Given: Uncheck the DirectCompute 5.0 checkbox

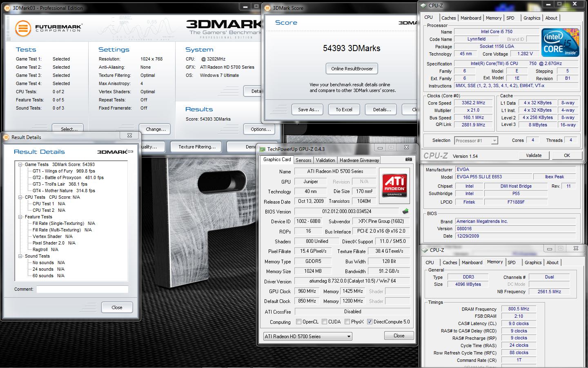Looking at the screenshot, I should tap(370, 322).
